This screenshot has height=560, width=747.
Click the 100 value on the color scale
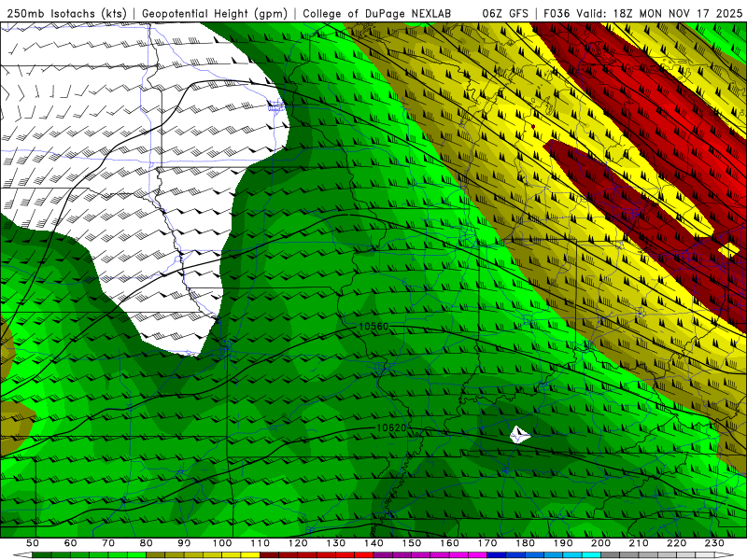222,543
